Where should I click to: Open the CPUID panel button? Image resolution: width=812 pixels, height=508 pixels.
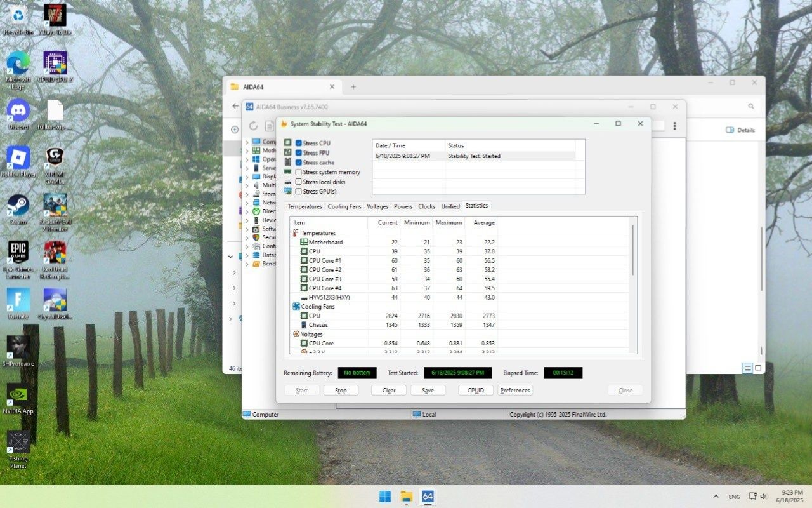[x=476, y=391]
